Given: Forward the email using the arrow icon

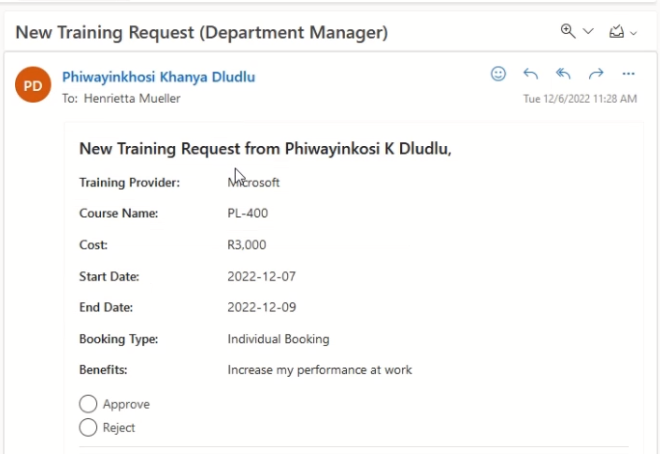Looking at the screenshot, I should [596, 74].
